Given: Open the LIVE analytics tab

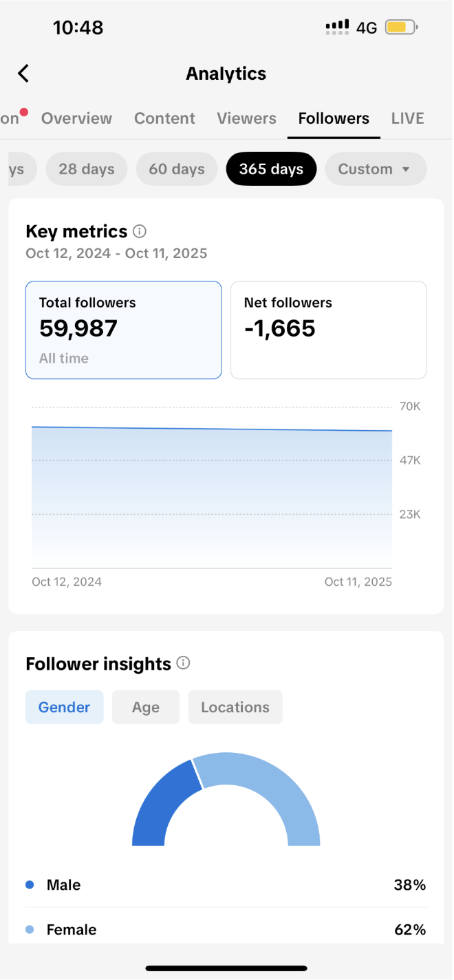Looking at the screenshot, I should tap(407, 118).
